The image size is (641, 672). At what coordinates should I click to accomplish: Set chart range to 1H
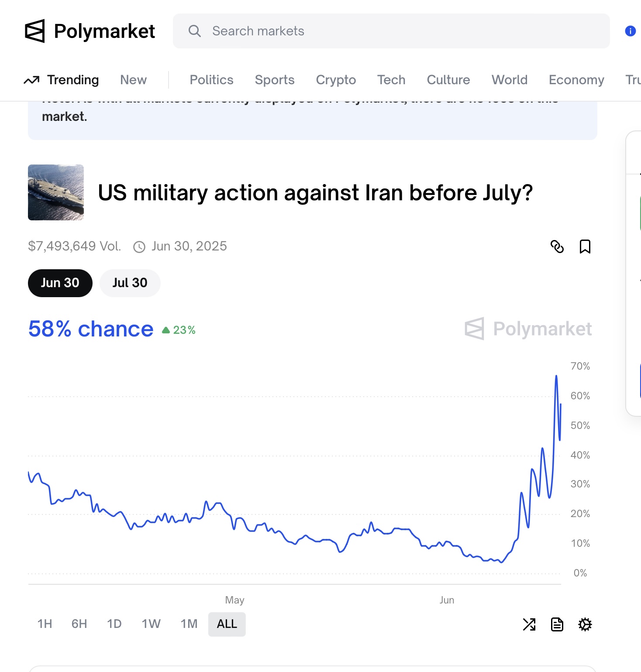click(45, 624)
